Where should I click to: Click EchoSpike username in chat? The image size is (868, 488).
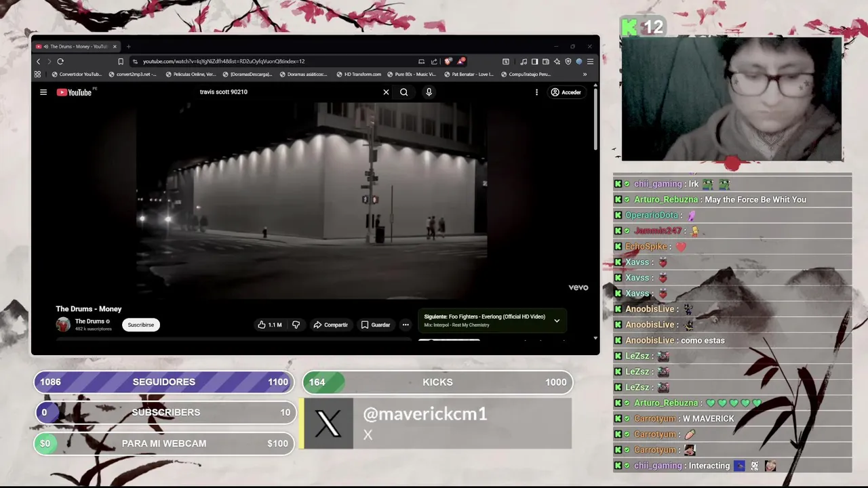[x=646, y=247]
